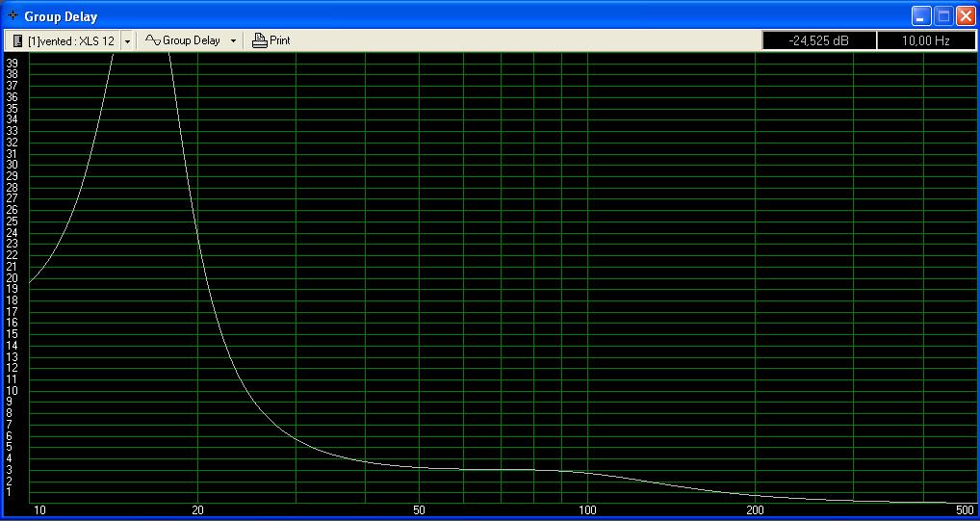Close the Group Delay window
Image resolution: width=980 pixels, height=521 pixels.
[965, 16]
